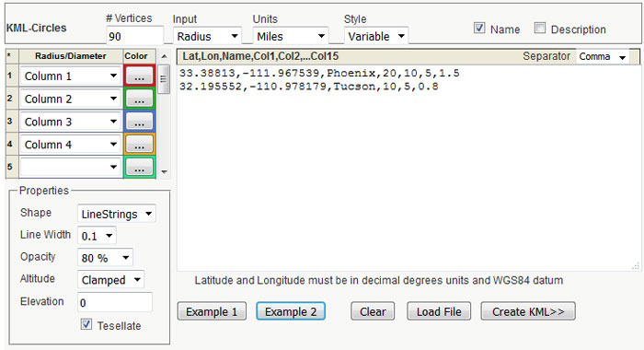Open the Line Width dropdown
644x350 pixels.
click(97, 236)
